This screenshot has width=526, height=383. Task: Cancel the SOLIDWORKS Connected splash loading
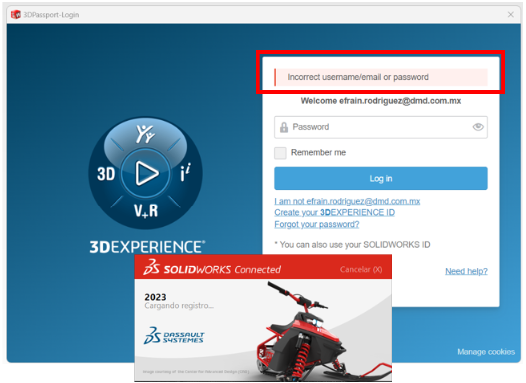(x=361, y=269)
